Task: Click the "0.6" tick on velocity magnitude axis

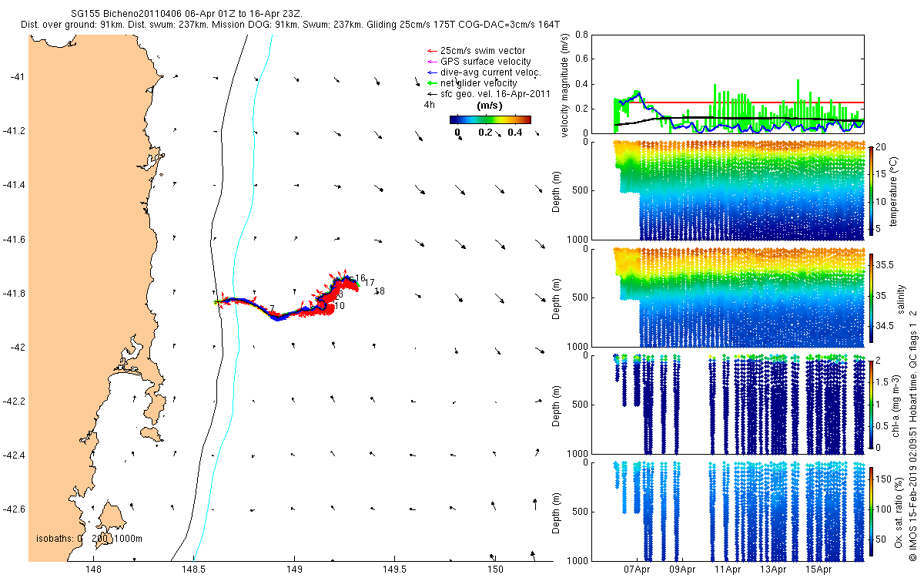Action: (x=581, y=59)
